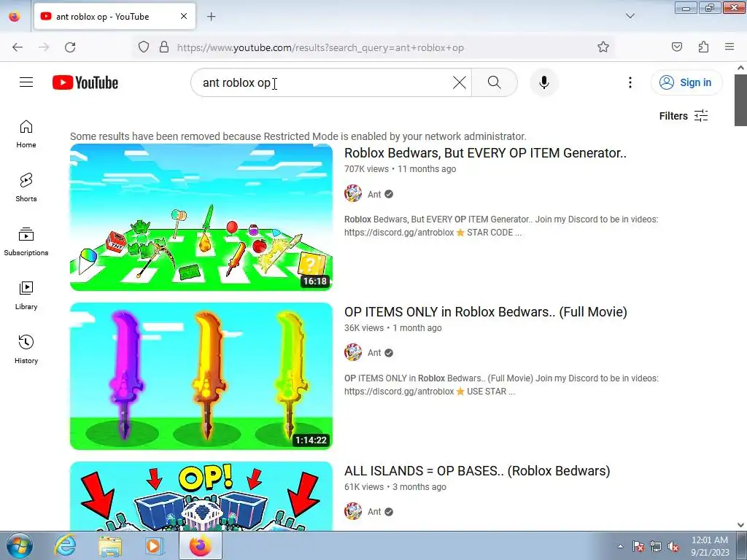Open the three swords Full Movie thumbnail
The width and height of the screenshot is (747, 560).
tap(201, 376)
